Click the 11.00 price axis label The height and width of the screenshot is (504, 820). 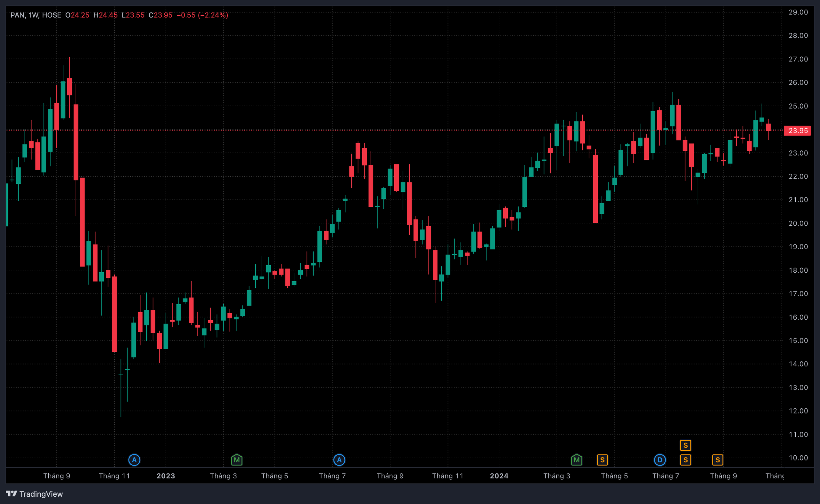pyautogui.click(x=798, y=435)
